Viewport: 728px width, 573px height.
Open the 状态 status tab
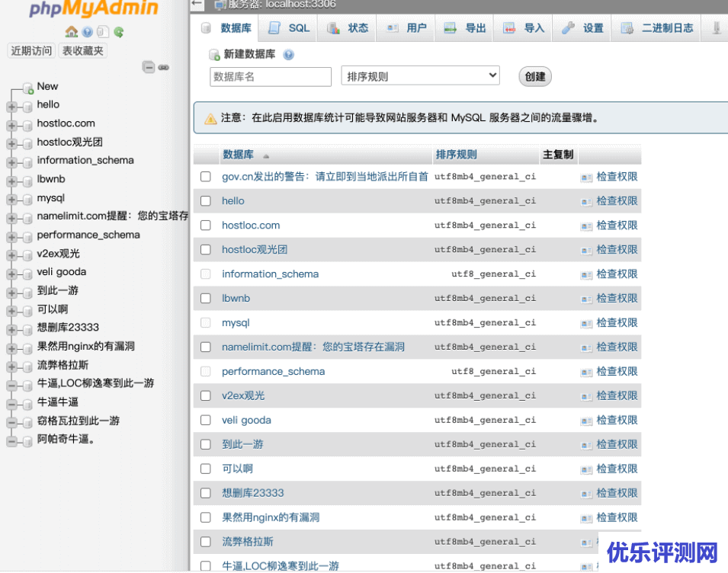pos(347,28)
